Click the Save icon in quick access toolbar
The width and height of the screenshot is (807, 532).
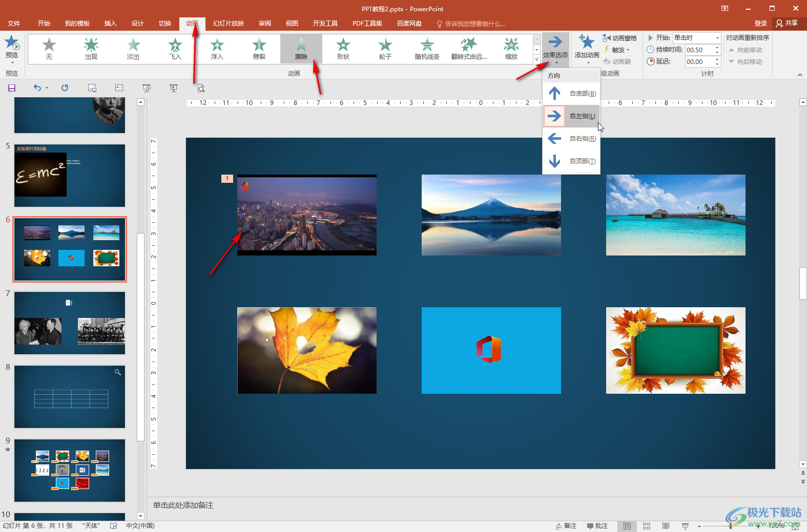click(x=12, y=88)
